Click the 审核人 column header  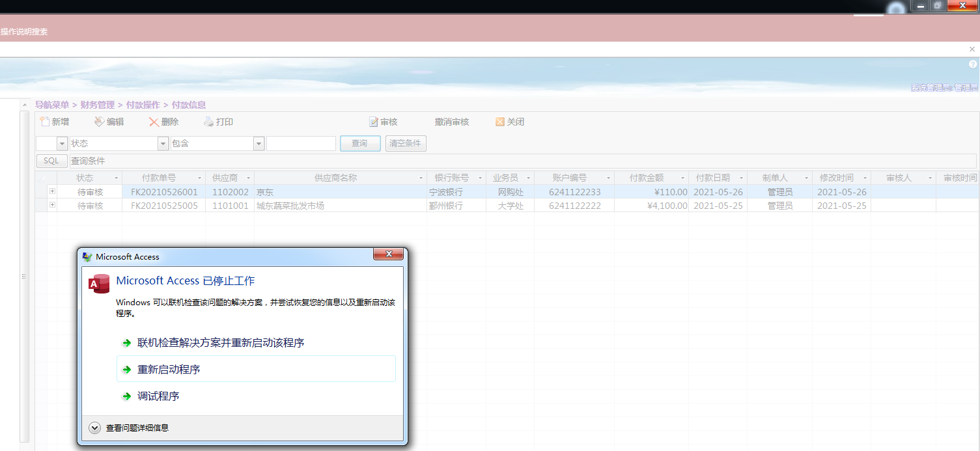click(x=903, y=178)
